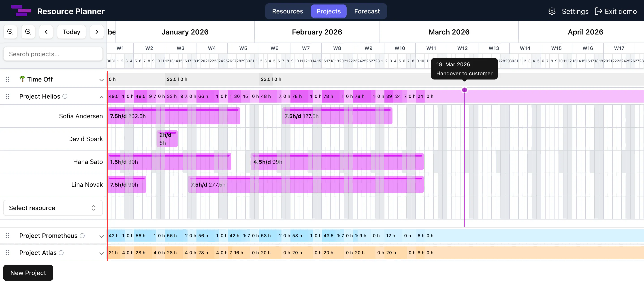Click the zoom out magnifier icon
This screenshot has height=284, width=644.
click(x=28, y=32)
